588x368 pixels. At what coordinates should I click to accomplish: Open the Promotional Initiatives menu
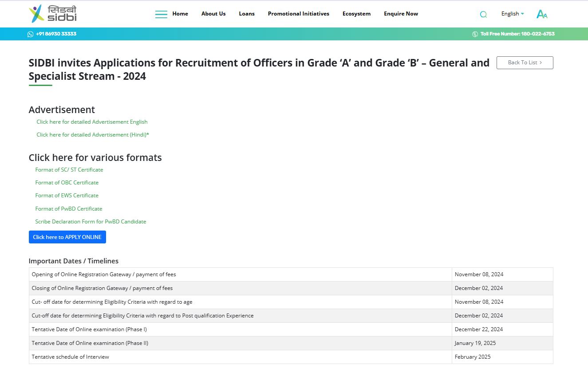(298, 14)
